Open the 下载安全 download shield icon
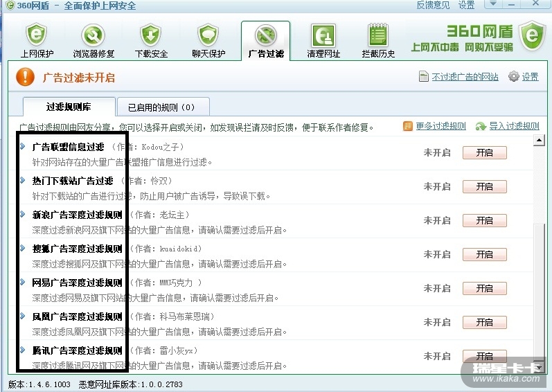Image resolution: width=552 pixels, height=392 pixels. (151, 35)
